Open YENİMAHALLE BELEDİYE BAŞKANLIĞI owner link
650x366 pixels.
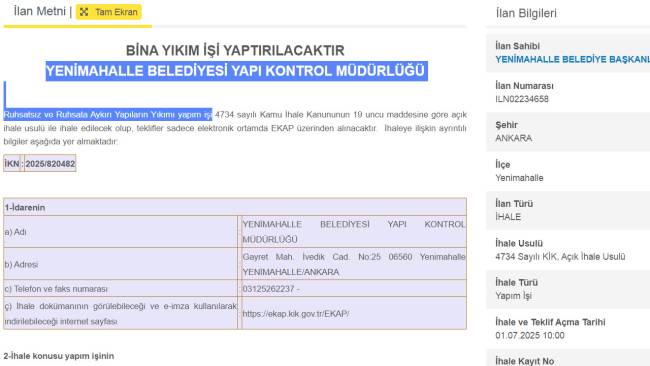572,59
